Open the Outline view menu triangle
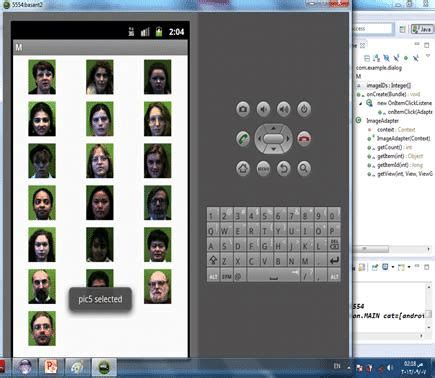This screenshot has width=435, height=378. click(x=428, y=57)
